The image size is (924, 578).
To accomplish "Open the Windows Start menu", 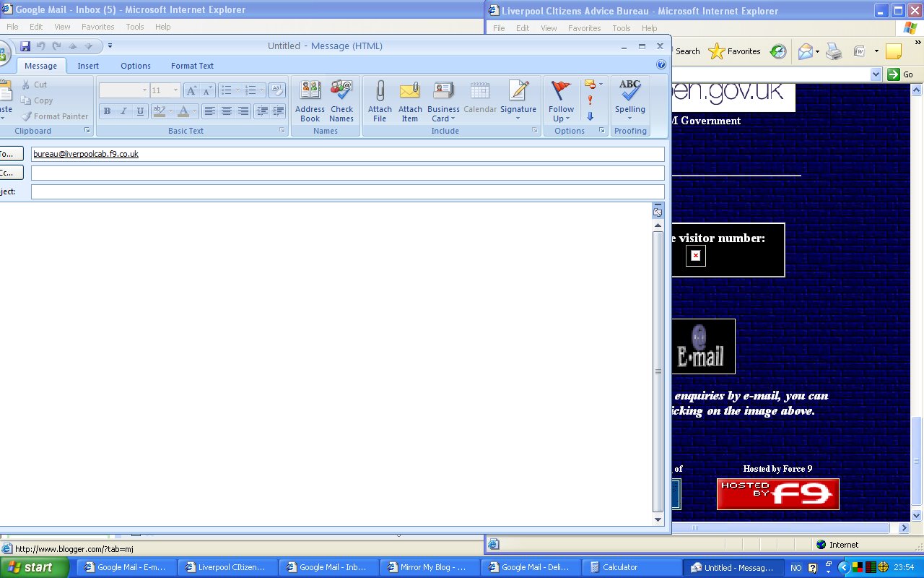I will 35,567.
